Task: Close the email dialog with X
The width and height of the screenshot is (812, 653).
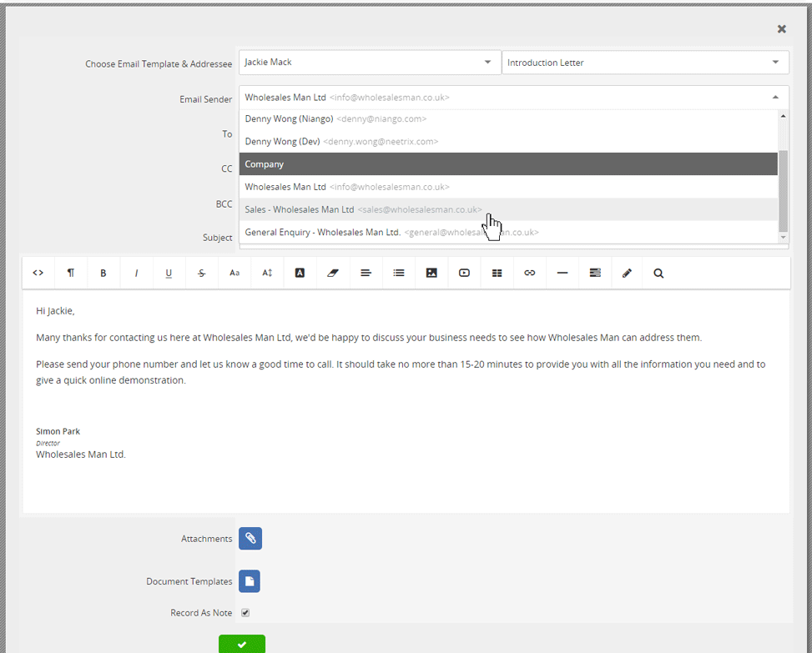Action: pyautogui.click(x=782, y=29)
